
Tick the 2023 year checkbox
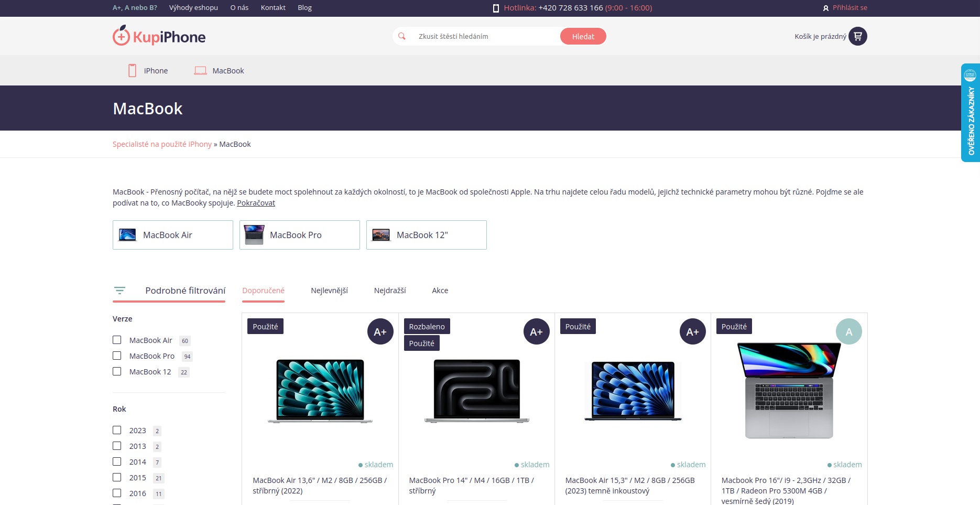[x=117, y=430]
